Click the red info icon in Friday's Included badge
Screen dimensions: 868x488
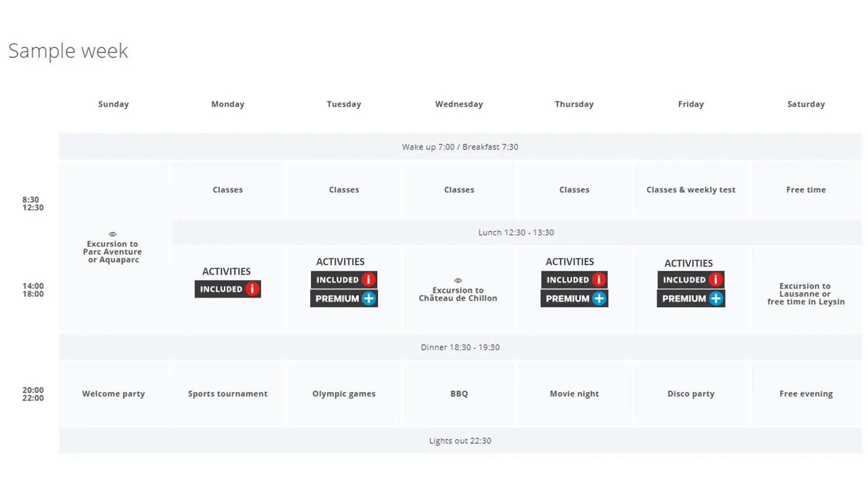pyautogui.click(x=716, y=280)
